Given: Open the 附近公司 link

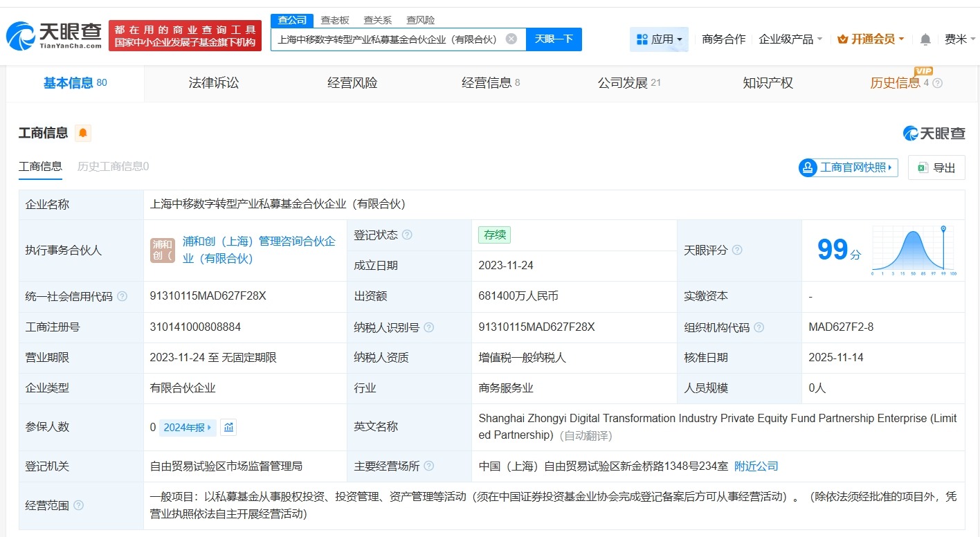Looking at the screenshot, I should [756, 466].
